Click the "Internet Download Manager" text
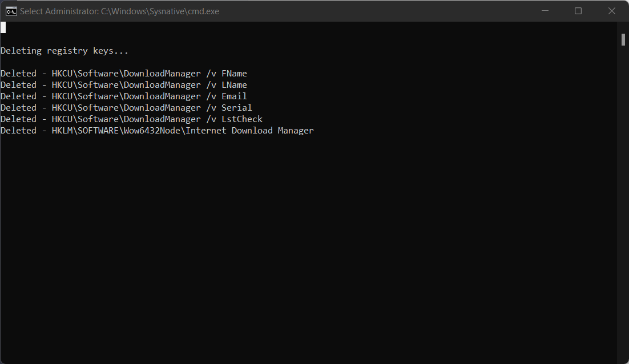 249,130
